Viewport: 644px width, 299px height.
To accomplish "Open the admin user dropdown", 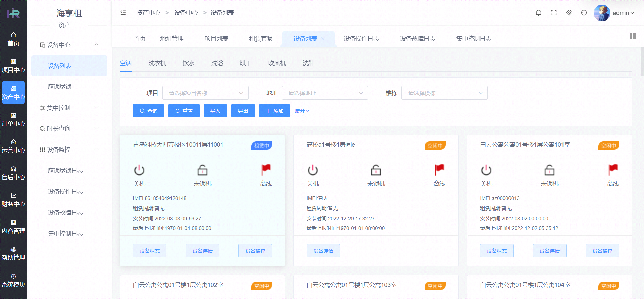I will [x=624, y=13].
